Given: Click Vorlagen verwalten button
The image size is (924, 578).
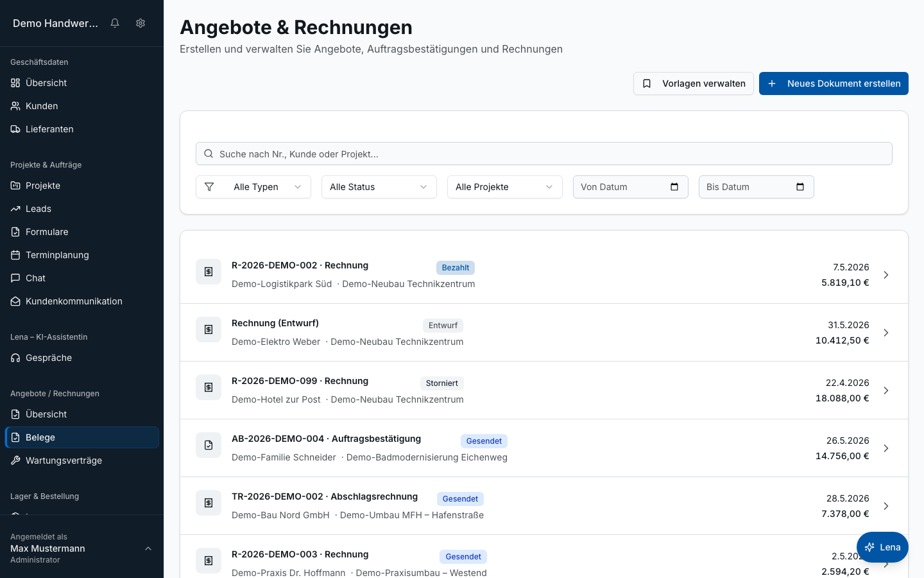Looking at the screenshot, I should (694, 83).
